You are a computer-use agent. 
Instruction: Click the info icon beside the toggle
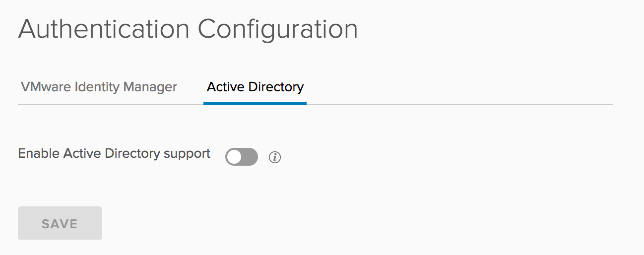point(274,157)
